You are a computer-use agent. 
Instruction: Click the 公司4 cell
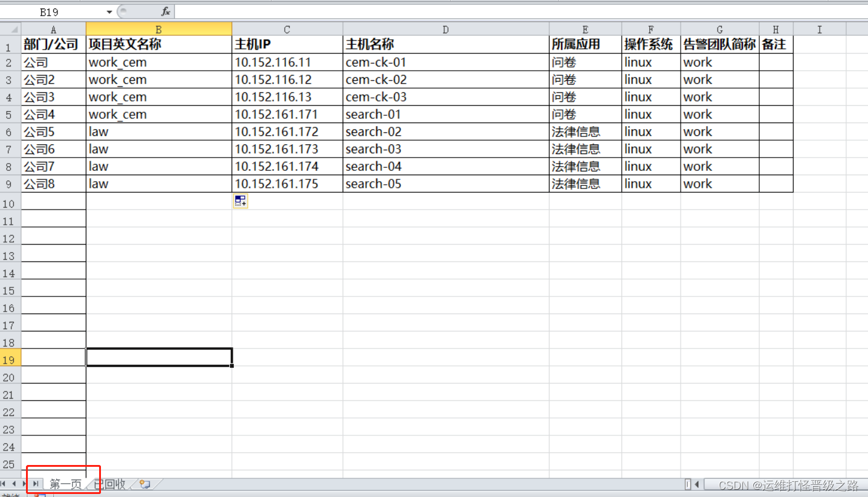(x=54, y=115)
